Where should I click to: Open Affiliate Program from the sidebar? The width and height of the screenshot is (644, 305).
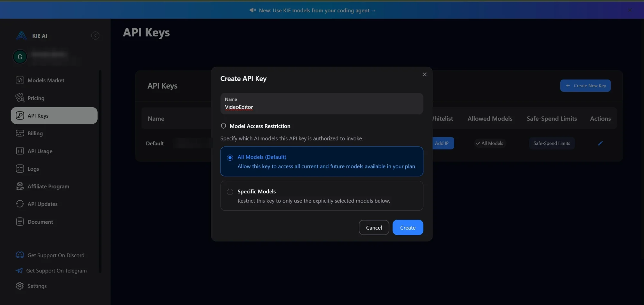[x=48, y=186]
